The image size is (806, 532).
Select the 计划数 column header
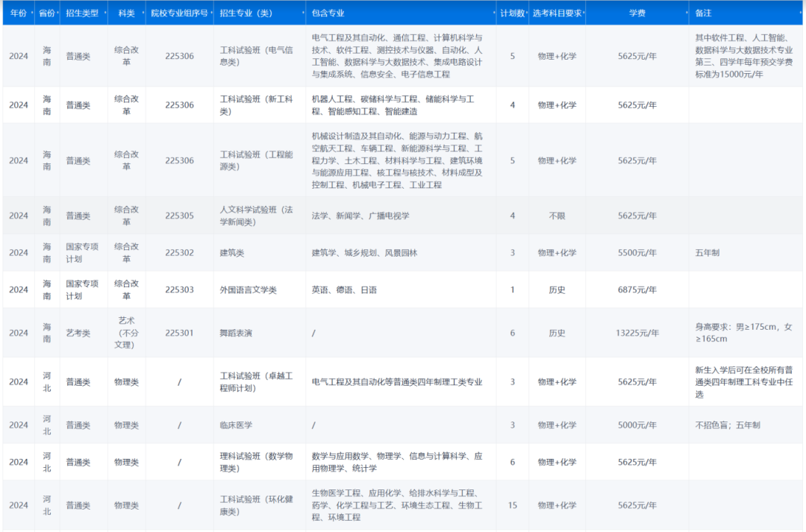coord(513,13)
